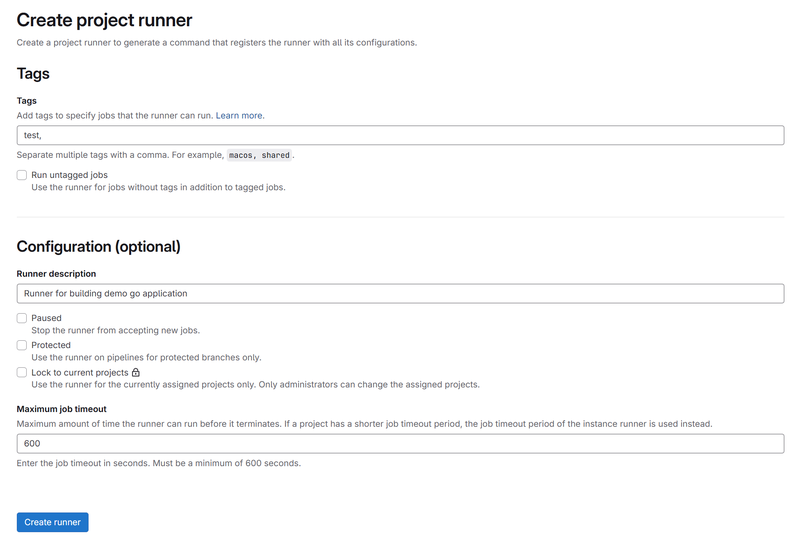Click the 'Configuration (optional)' section heading
The image size is (800, 542).
click(x=98, y=246)
